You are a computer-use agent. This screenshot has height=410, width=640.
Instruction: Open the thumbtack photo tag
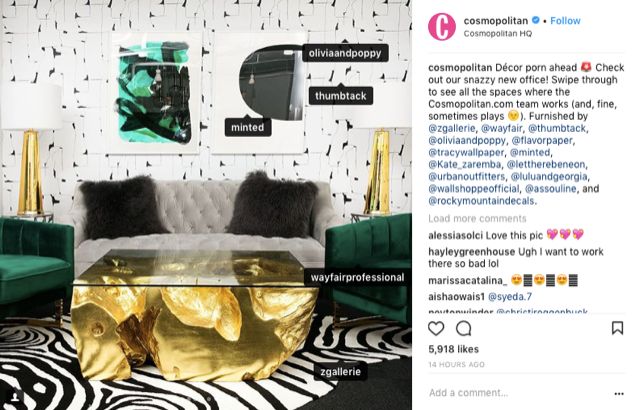(x=341, y=96)
